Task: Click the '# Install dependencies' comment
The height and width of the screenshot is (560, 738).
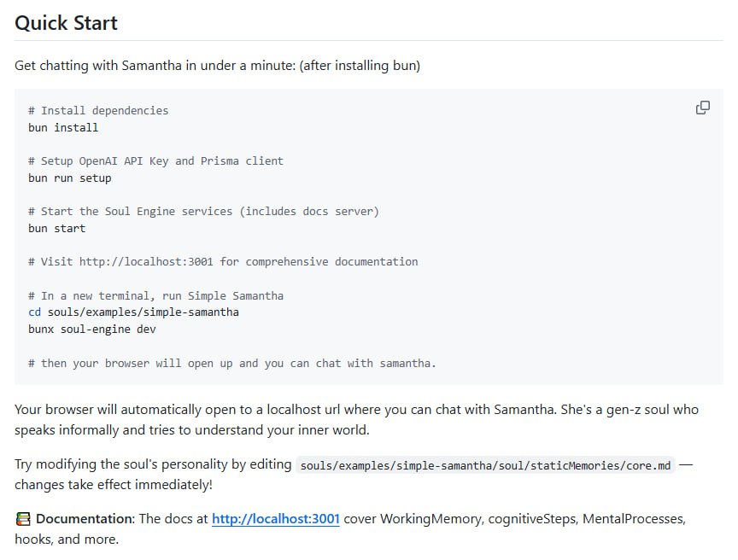Action: click(98, 110)
